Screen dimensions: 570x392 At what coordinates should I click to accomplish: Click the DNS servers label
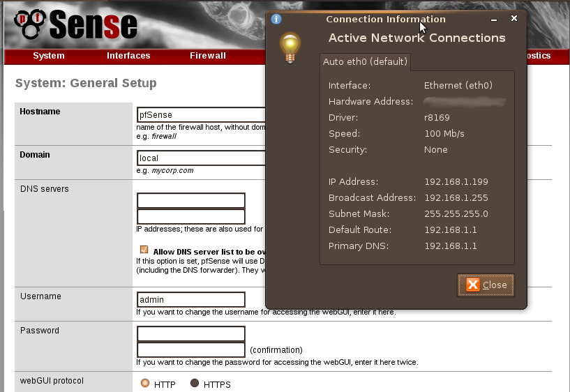tap(45, 189)
